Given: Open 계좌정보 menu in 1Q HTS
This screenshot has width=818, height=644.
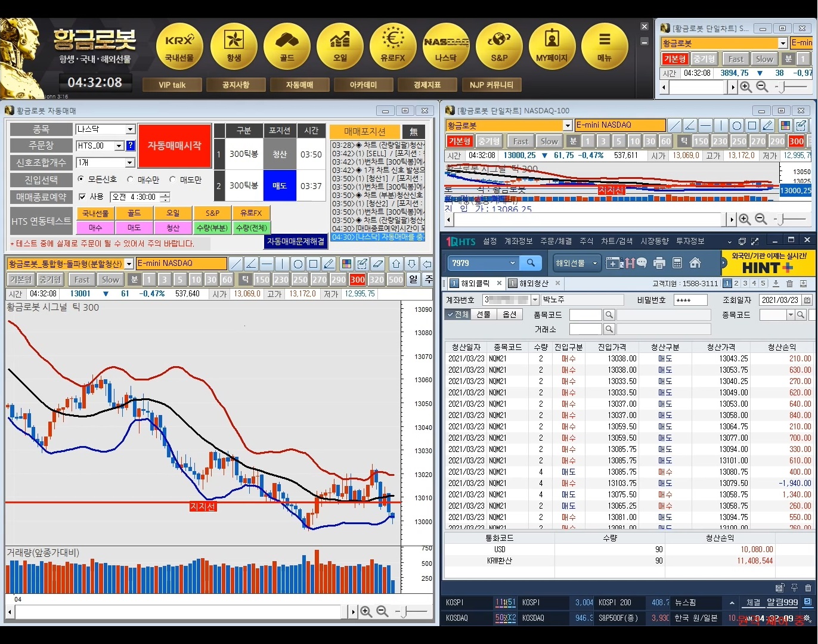Looking at the screenshot, I should click(518, 241).
